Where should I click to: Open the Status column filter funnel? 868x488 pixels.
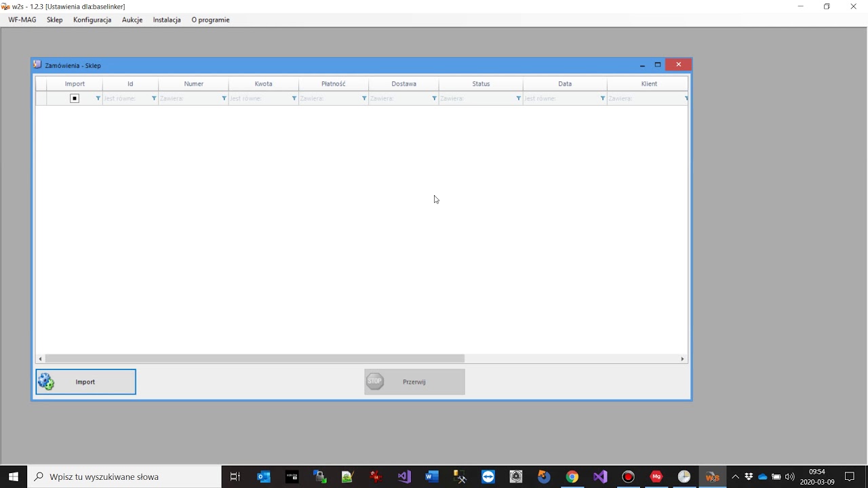tap(518, 98)
